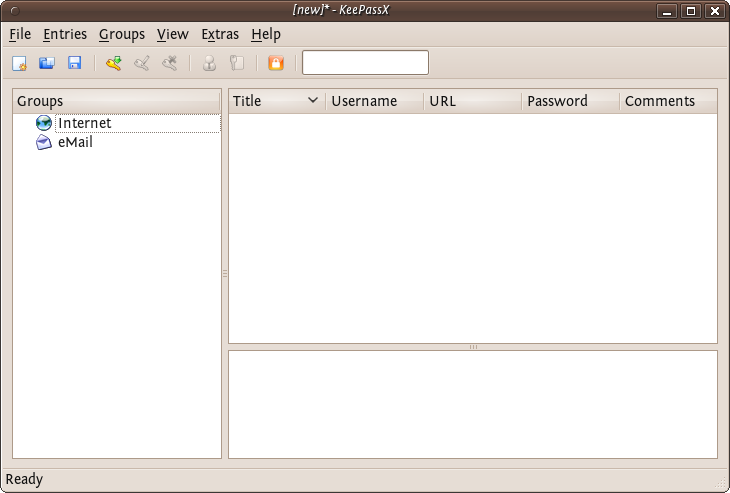Focus the toolbar search field

pos(365,63)
